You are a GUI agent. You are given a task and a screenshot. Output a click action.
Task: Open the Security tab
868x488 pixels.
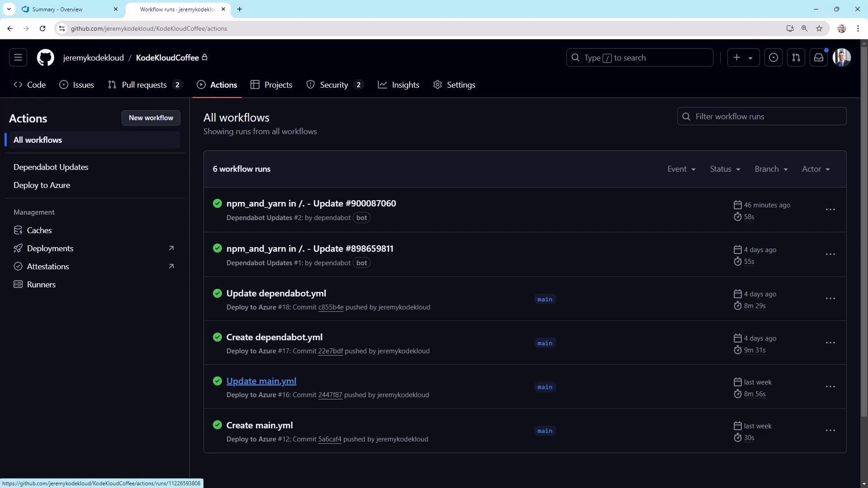tap(335, 85)
